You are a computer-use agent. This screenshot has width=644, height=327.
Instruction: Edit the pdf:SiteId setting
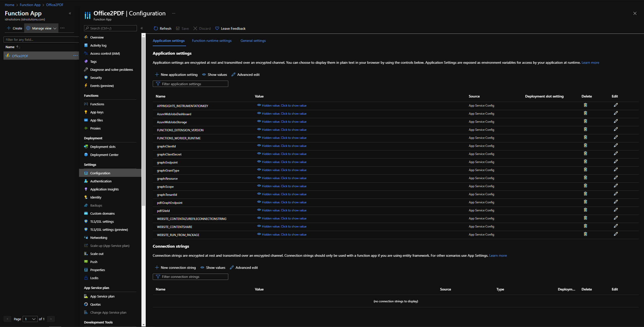(616, 210)
